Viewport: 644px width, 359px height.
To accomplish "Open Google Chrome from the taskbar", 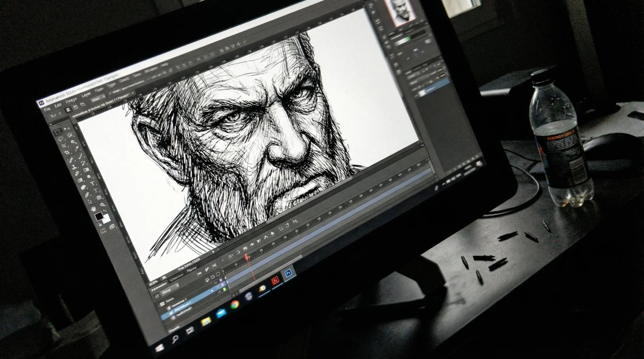I will click(x=235, y=304).
